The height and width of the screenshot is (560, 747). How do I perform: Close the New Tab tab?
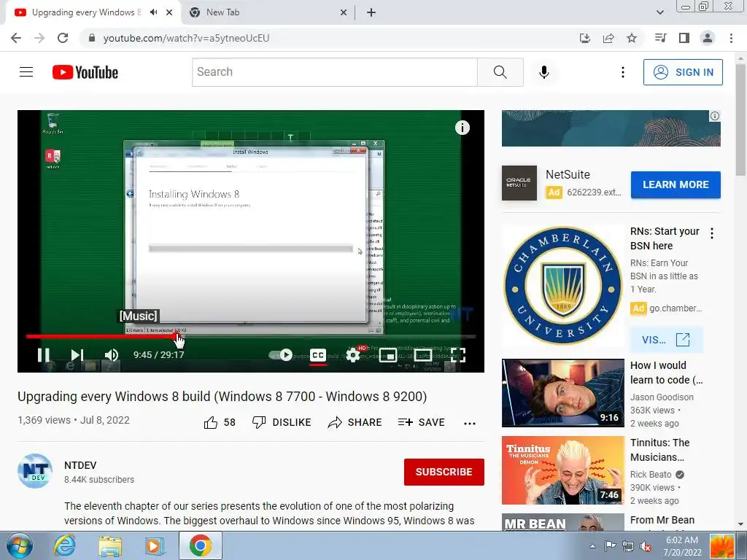(x=344, y=12)
